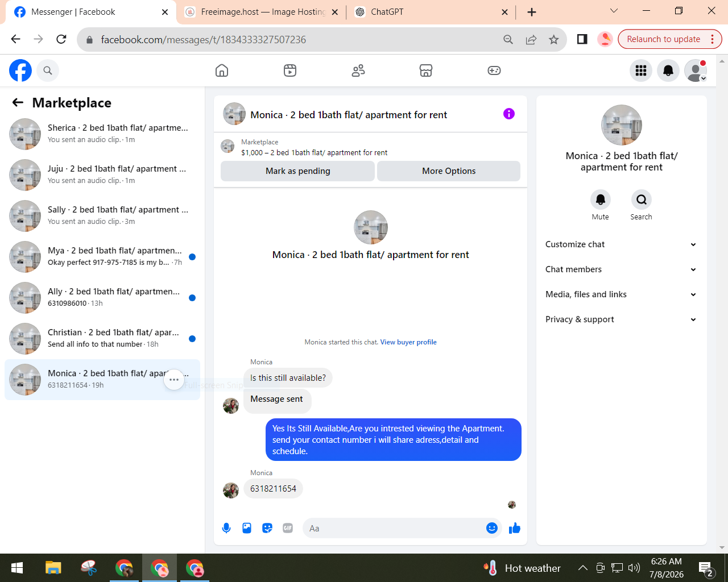
Task: Open the Marketplace storefront icon
Action: pyautogui.click(x=426, y=70)
